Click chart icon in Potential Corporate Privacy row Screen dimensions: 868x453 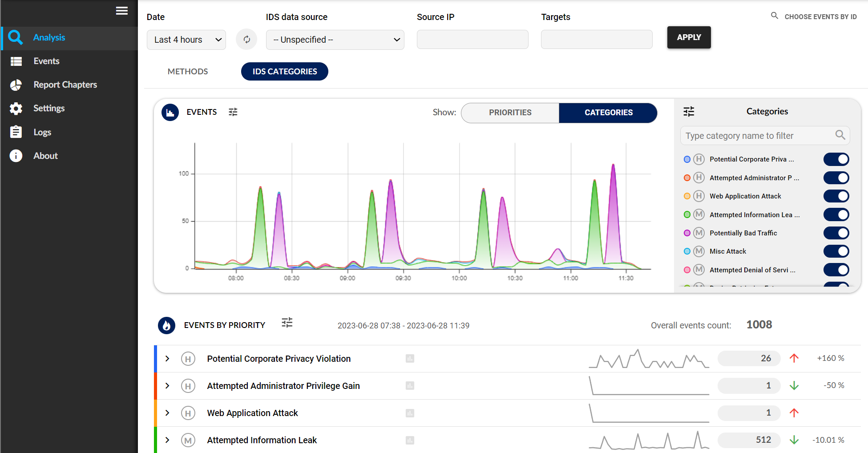pyautogui.click(x=410, y=359)
